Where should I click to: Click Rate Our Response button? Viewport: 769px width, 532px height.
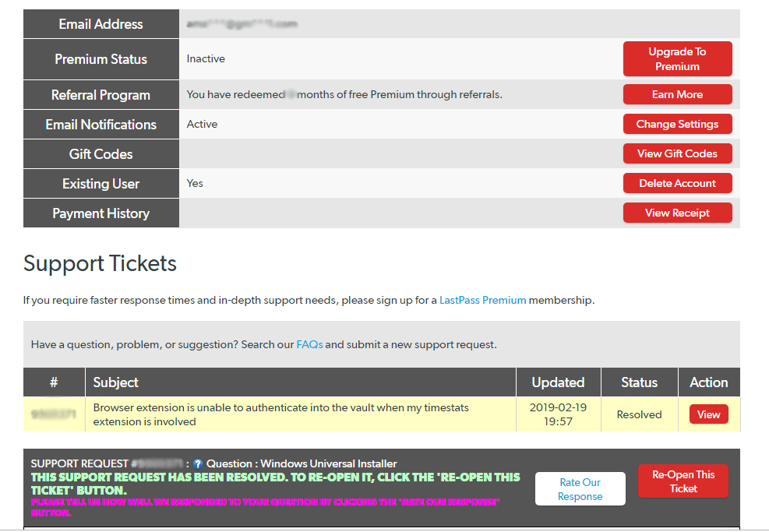[x=580, y=489]
